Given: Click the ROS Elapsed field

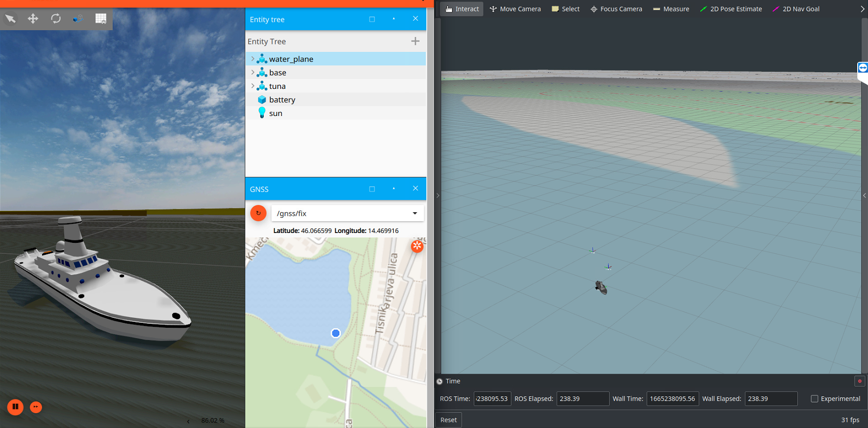Looking at the screenshot, I should pos(582,399).
